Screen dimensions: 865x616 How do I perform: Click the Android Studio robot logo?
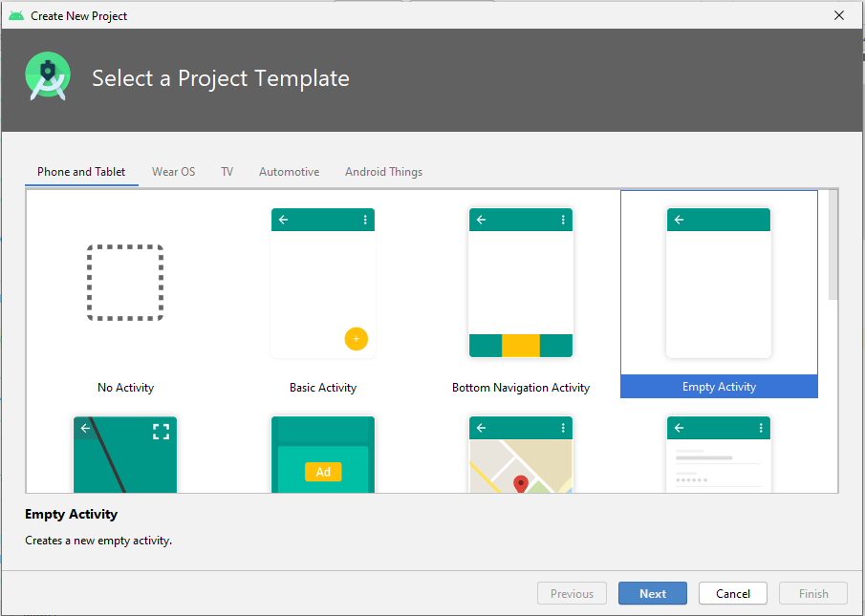click(x=48, y=76)
